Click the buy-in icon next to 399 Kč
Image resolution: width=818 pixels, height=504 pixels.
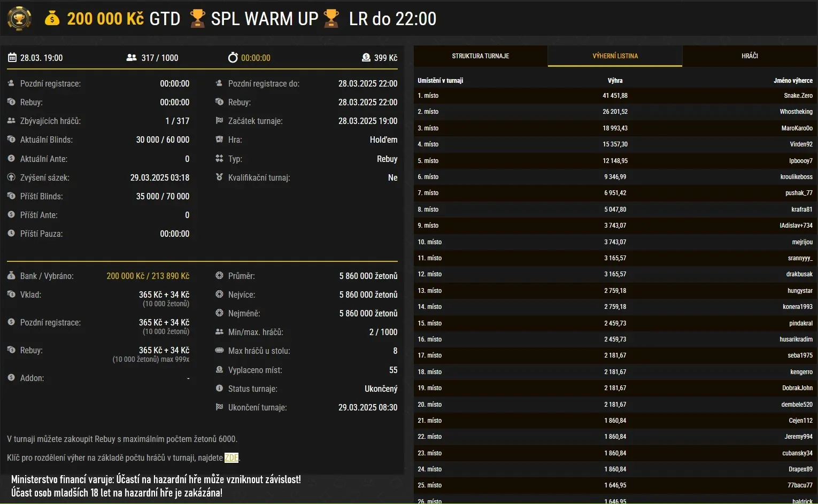coord(366,58)
